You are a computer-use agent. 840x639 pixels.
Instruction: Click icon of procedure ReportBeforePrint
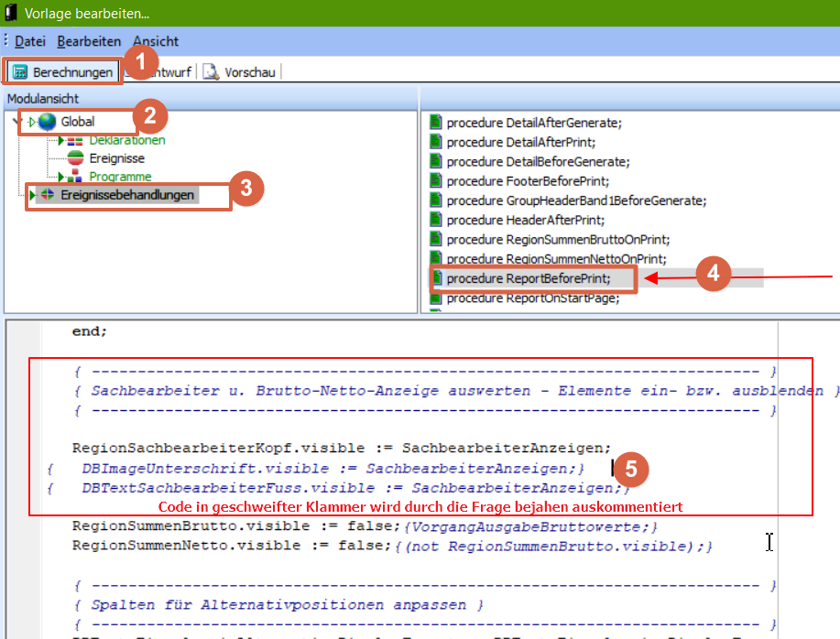(x=437, y=278)
